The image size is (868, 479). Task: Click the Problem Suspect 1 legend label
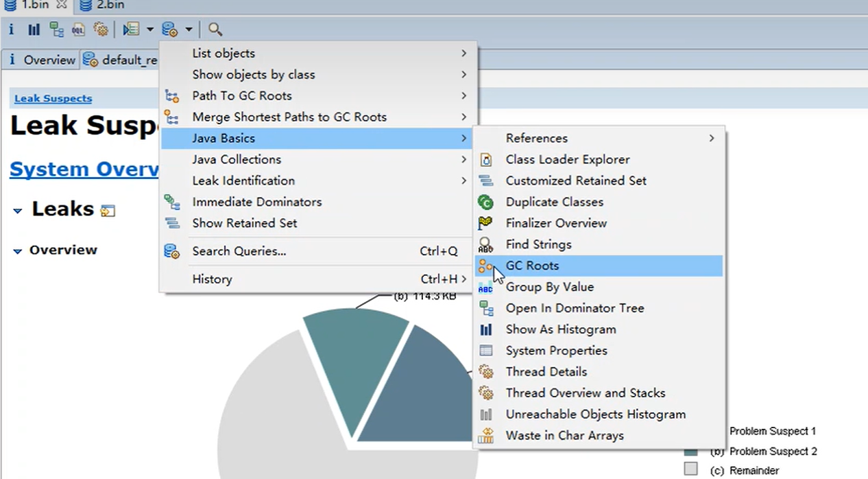[x=773, y=432]
